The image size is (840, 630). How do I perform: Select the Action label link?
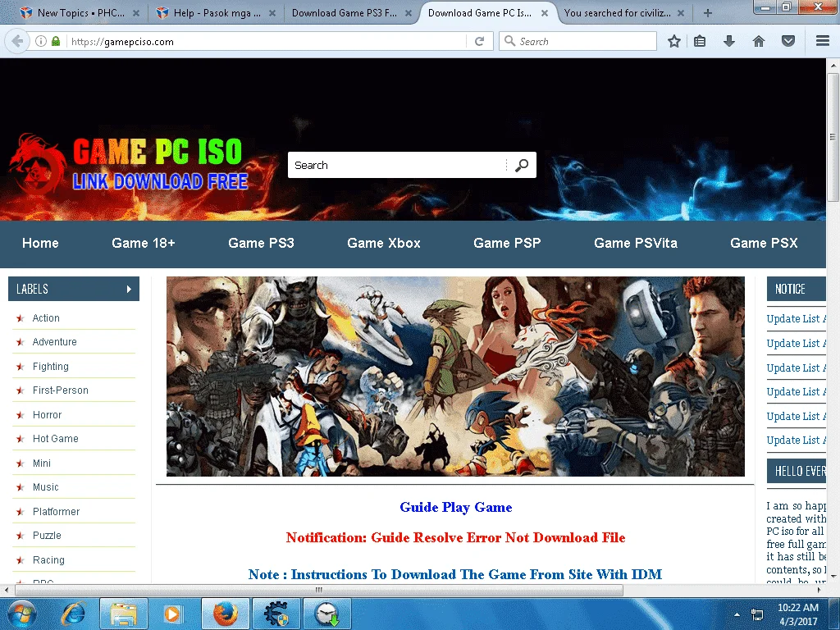[x=46, y=318]
